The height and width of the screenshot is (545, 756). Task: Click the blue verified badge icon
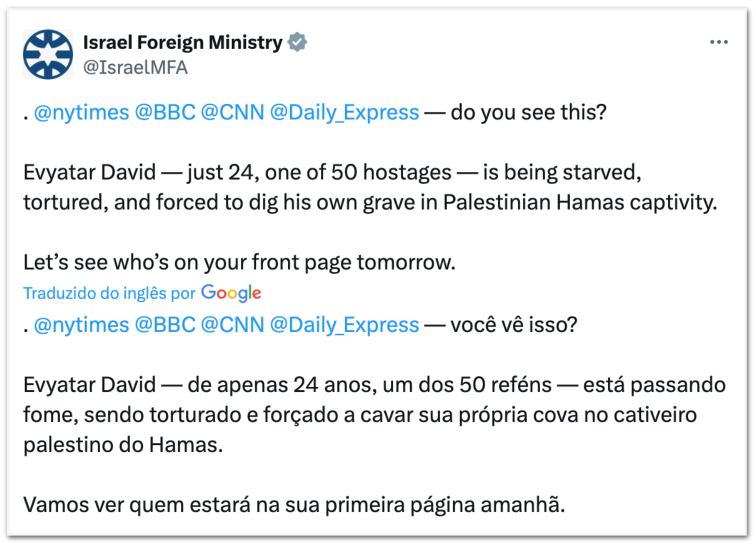pos(297,42)
